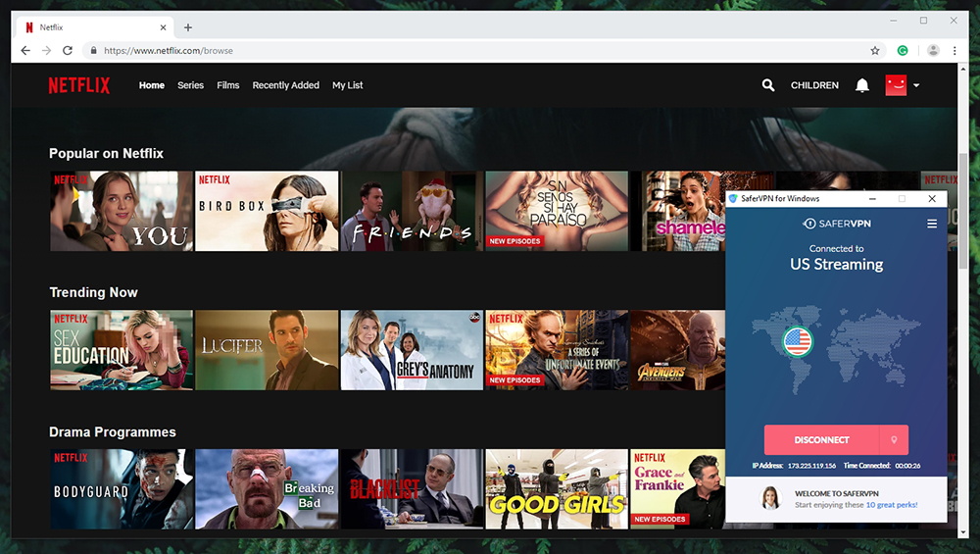
Task: Click the green Grammarly extension icon
Action: point(903,51)
